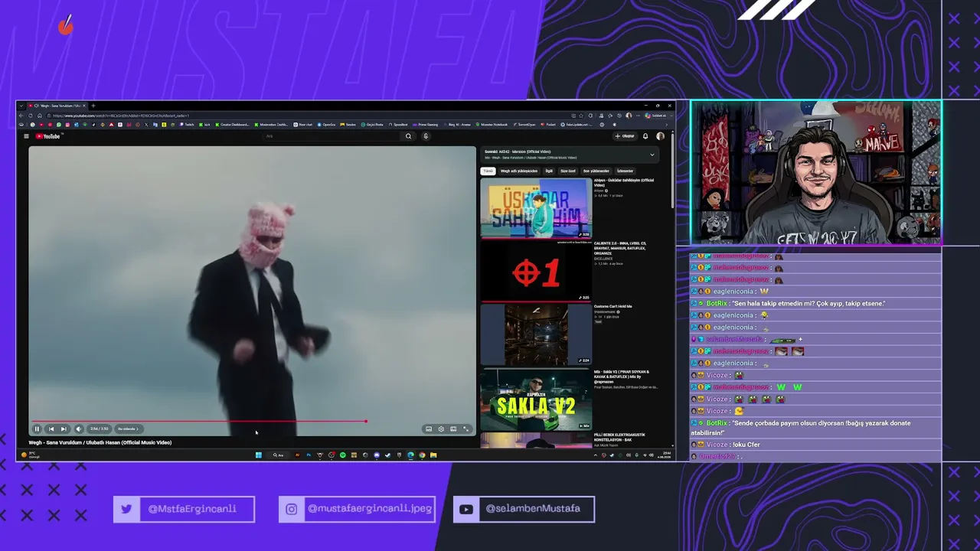
Task: Select Son yüklenenler filter chip
Action: (596, 171)
